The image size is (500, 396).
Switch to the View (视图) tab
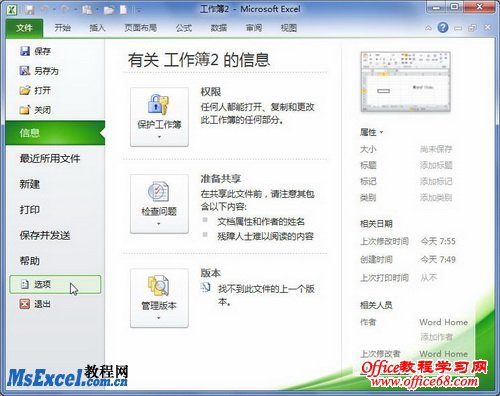[x=289, y=28]
